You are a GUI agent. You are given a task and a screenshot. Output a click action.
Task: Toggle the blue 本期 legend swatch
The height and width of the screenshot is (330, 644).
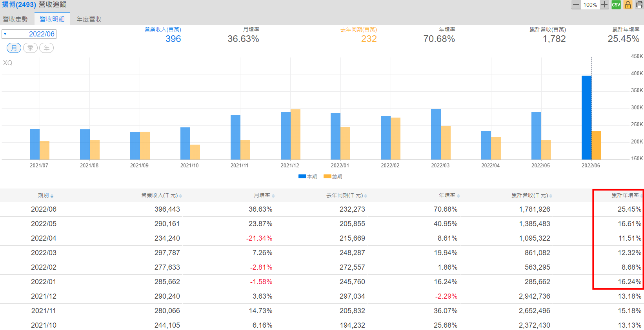pos(302,176)
